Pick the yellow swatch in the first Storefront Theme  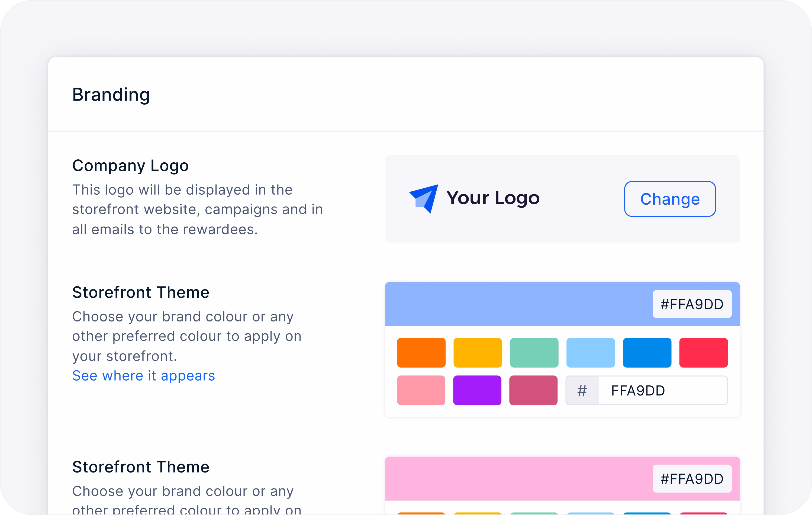click(x=478, y=352)
